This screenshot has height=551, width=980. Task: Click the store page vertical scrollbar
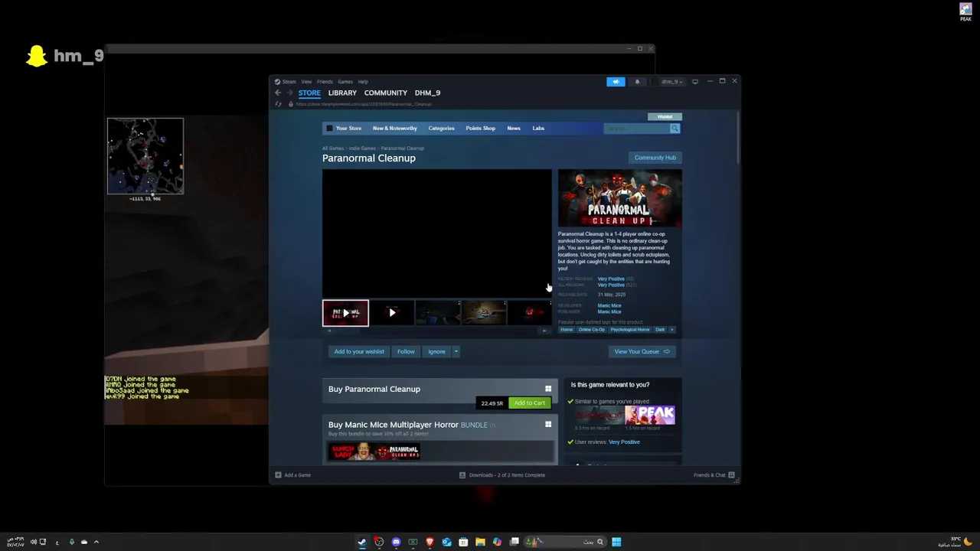(738, 138)
